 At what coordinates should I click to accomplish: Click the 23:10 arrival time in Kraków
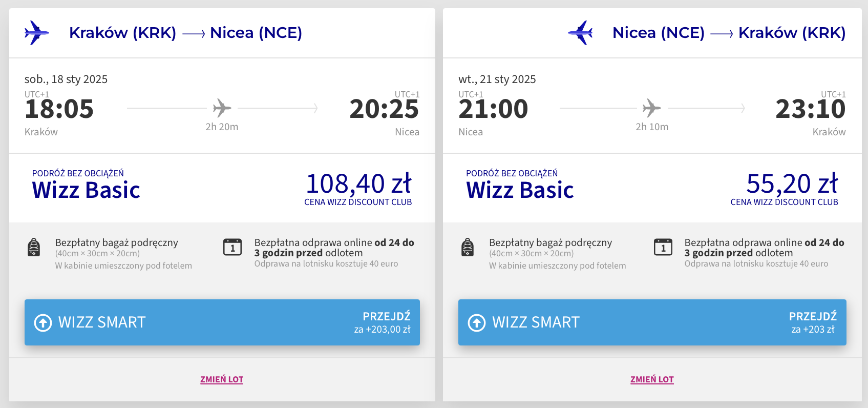pyautogui.click(x=810, y=109)
